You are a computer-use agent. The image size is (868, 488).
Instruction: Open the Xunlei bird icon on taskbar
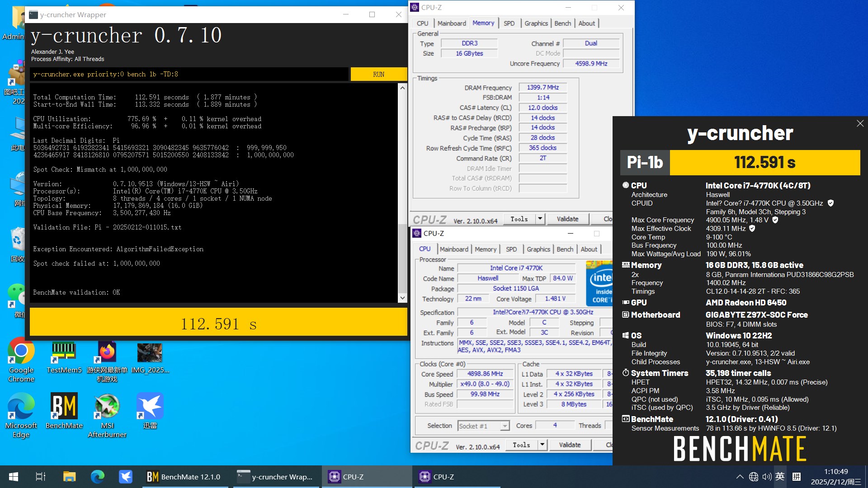point(126,477)
